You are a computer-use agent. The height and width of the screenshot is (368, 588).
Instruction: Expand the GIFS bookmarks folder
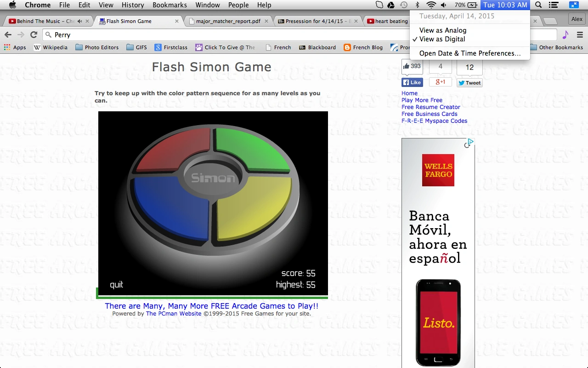[x=136, y=47]
